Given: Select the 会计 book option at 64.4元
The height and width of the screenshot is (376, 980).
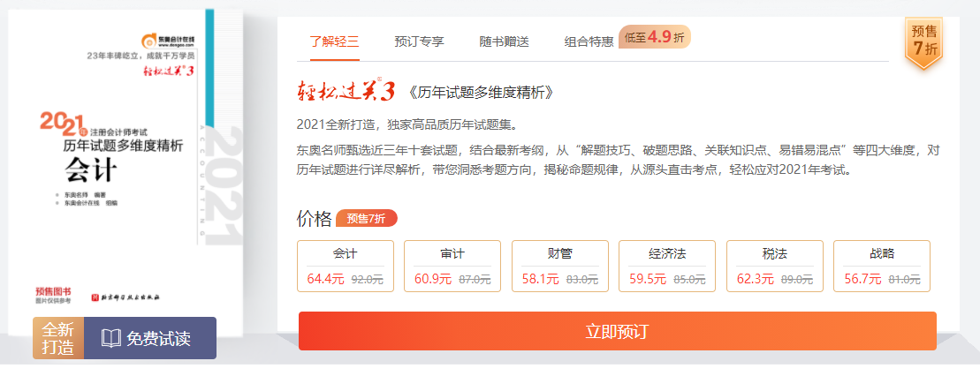Looking at the screenshot, I should (x=345, y=266).
